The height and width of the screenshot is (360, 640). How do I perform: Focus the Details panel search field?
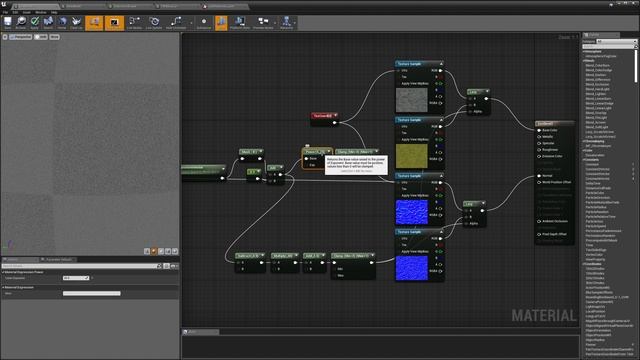click(82, 266)
